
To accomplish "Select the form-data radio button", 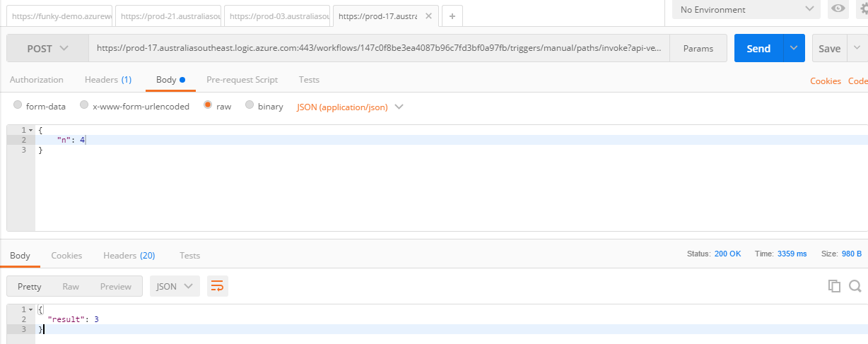I will pyautogui.click(x=18, y=106).
